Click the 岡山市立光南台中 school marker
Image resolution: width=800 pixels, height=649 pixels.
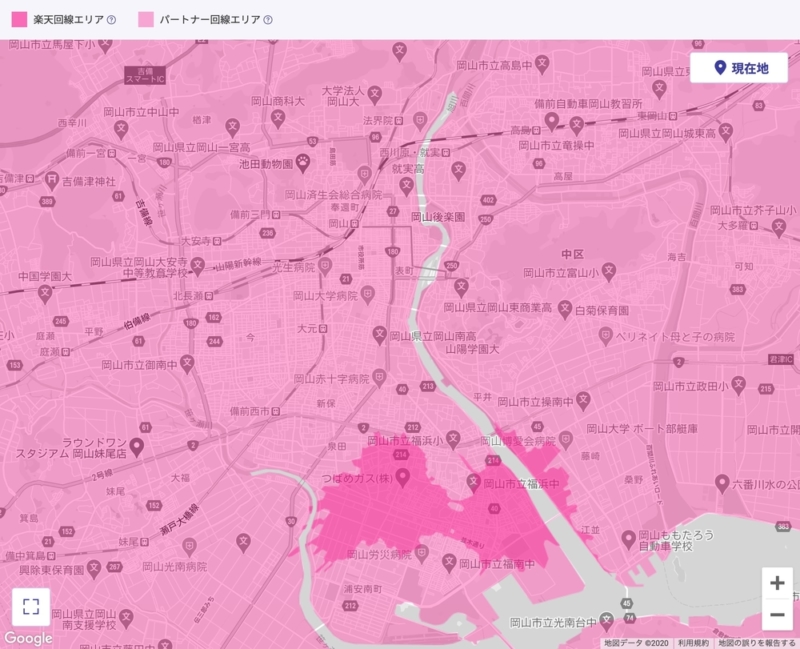coord(606,620)
